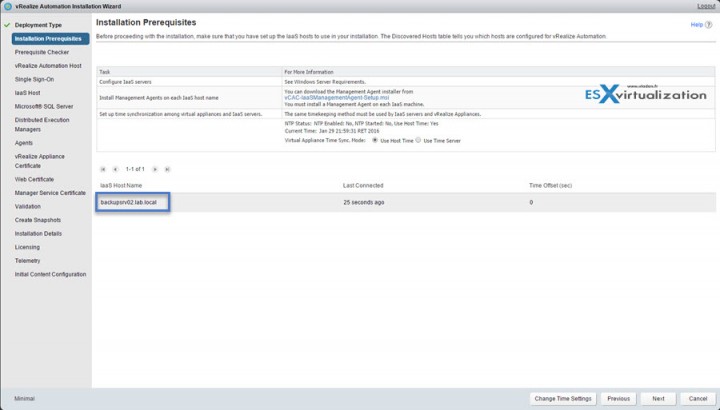This screenshot has height=410, width=720.
Task: Click the Next button
Action: coord(658,399)
